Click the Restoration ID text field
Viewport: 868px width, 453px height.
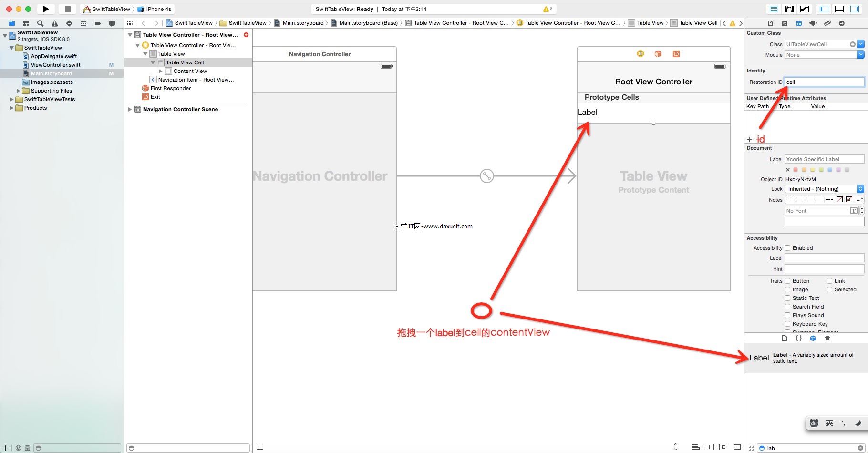[x=824, y=82]
